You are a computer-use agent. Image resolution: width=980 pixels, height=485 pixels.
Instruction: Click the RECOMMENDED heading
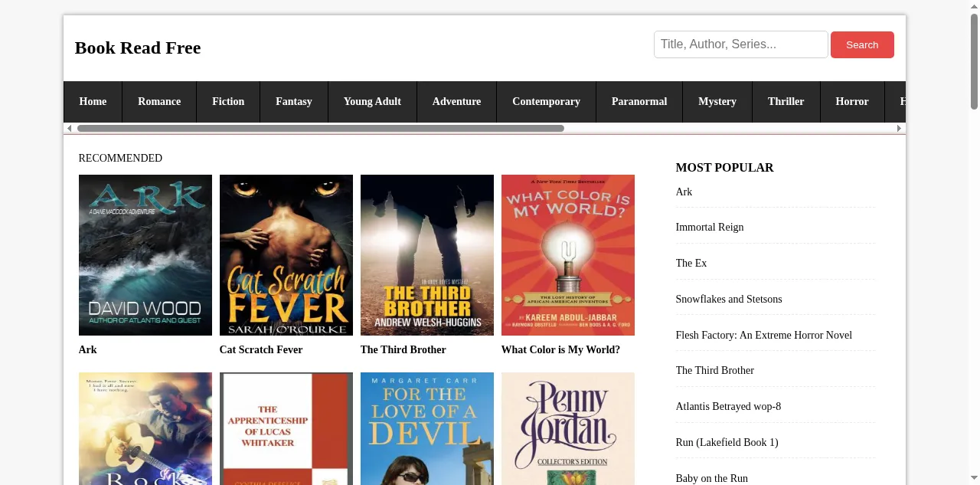pyautogui.click(x=120, y=159)
